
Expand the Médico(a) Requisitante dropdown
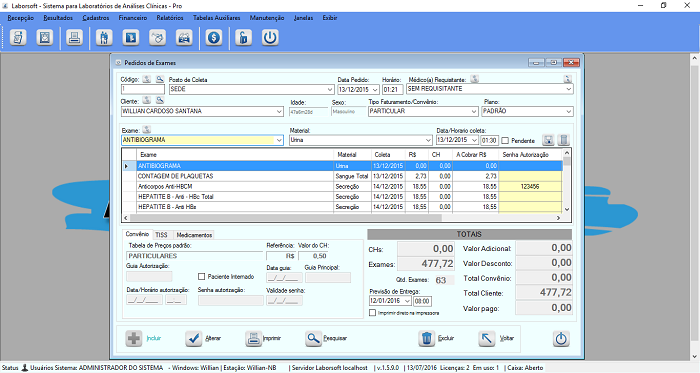pyautogui.click(x=569, y=89)
